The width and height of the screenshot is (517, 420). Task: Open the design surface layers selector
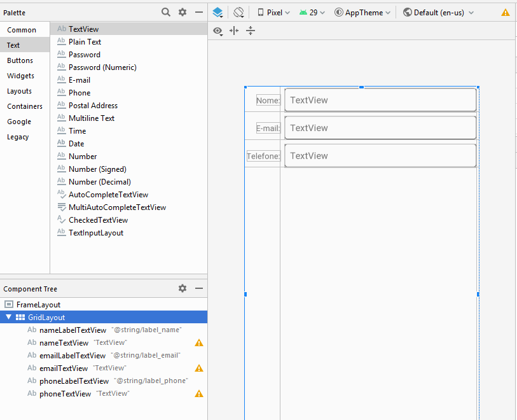click(x=218, y=12)
